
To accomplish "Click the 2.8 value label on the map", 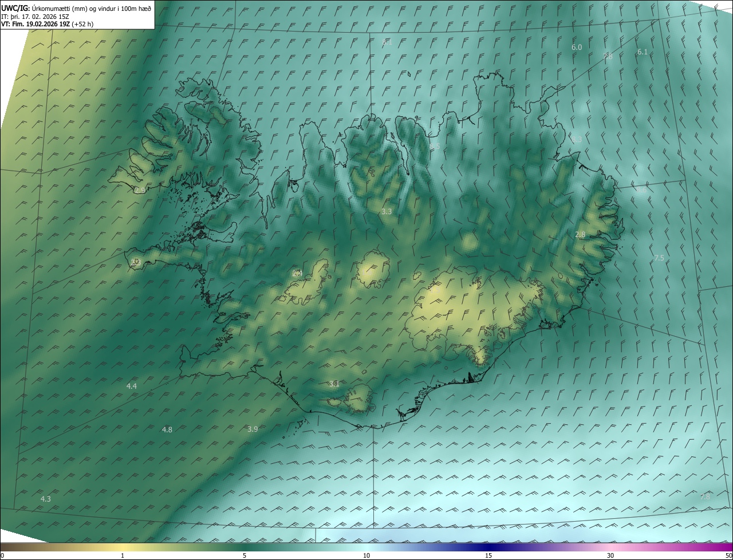I will (x=580, y=235).
